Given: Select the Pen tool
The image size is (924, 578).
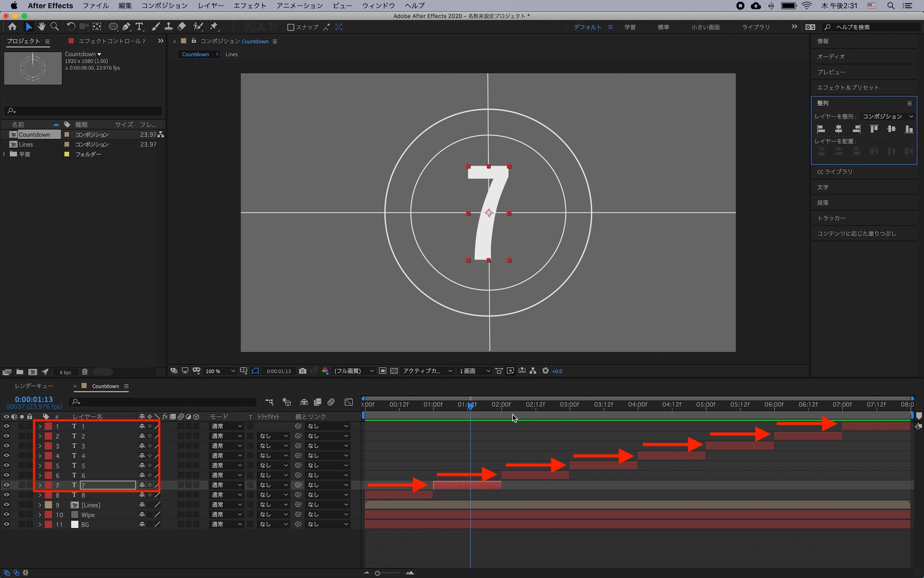Looking at the screenshot, I should [x=126, y=27].
